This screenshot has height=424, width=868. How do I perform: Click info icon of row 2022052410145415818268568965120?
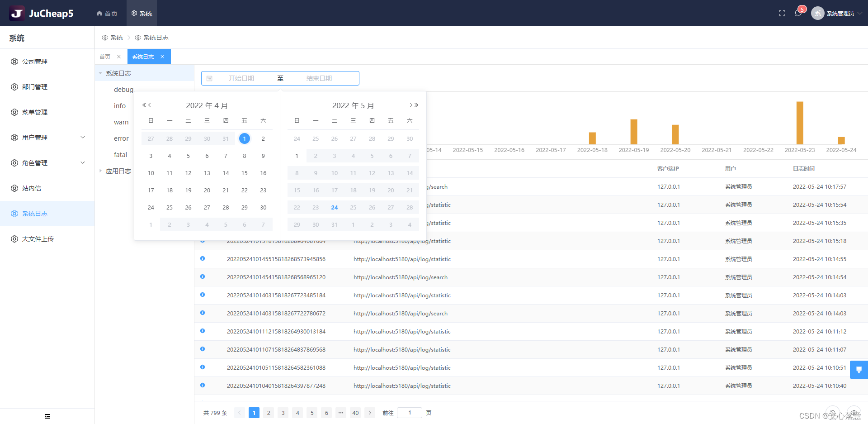(x=203, y=276)
